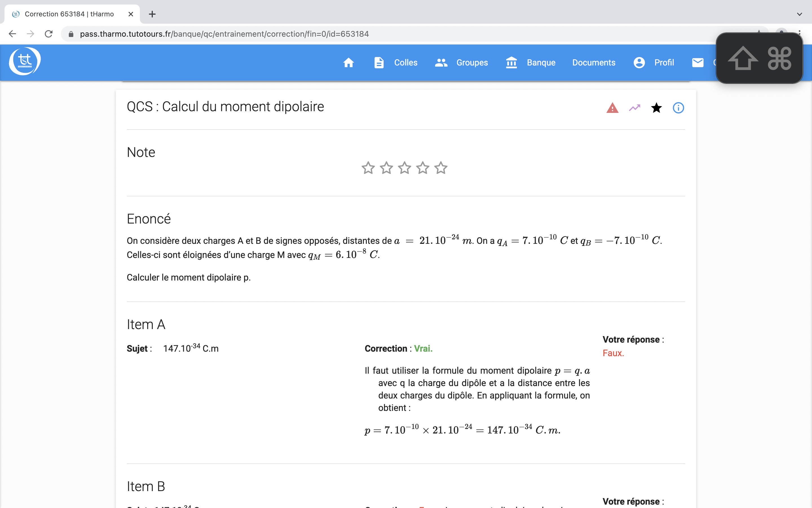Click 'Calculer le moment dipolaire p.' text

[x=189, y=277]
